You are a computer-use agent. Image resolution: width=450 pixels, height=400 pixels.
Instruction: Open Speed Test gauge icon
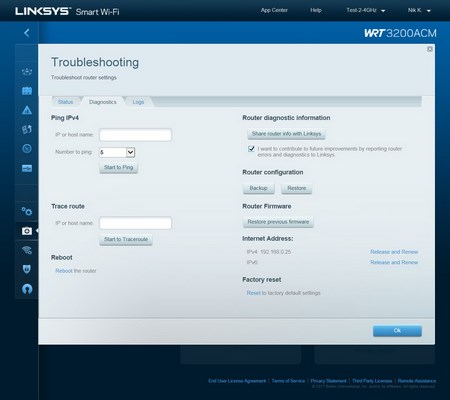pyautogui.click(x=27, y=149)
